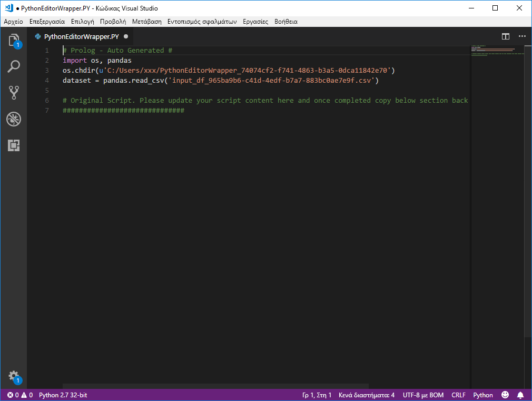Open the Βοήθεια menu
Viewport: 532px width, 401px height.
tap(286, 22)
